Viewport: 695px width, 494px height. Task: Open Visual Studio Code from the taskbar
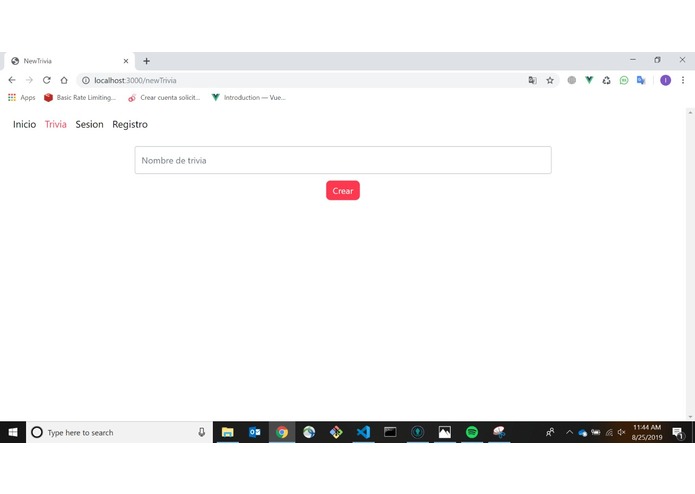point(363,432)
